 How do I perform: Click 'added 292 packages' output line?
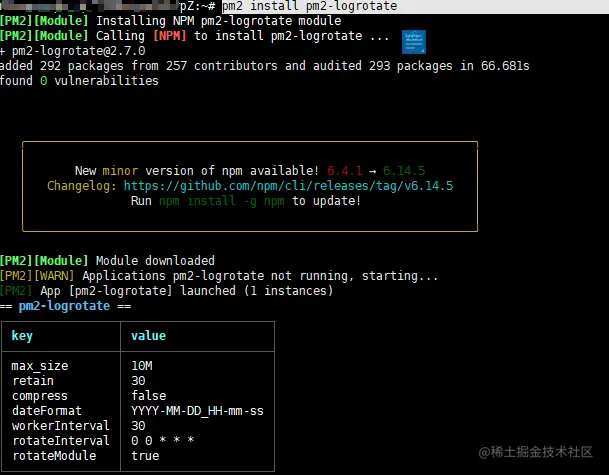tap(264, 66)
